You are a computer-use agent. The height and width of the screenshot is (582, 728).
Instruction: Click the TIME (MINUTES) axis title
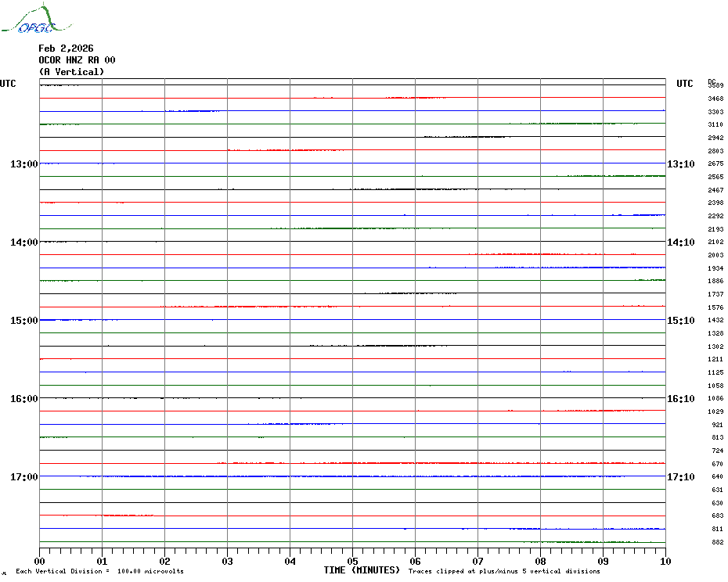(362, 570)
